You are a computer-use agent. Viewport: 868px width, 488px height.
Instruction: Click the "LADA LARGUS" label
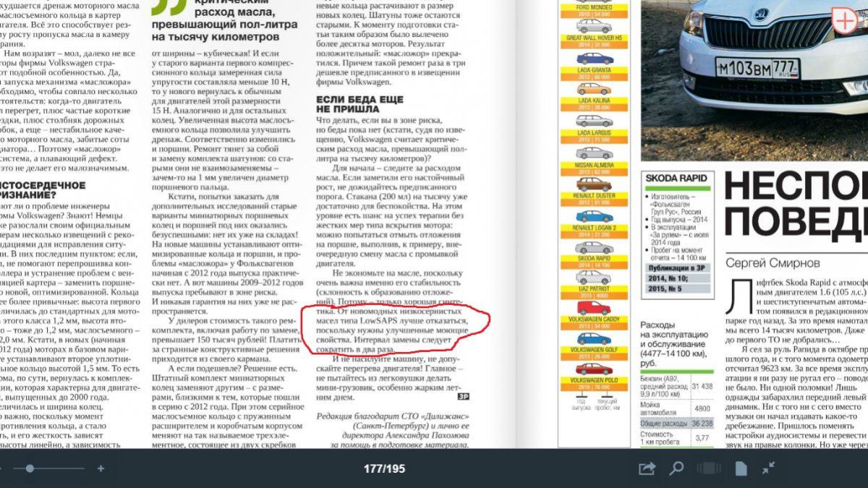pyautogui.click(x=594, y=133)
